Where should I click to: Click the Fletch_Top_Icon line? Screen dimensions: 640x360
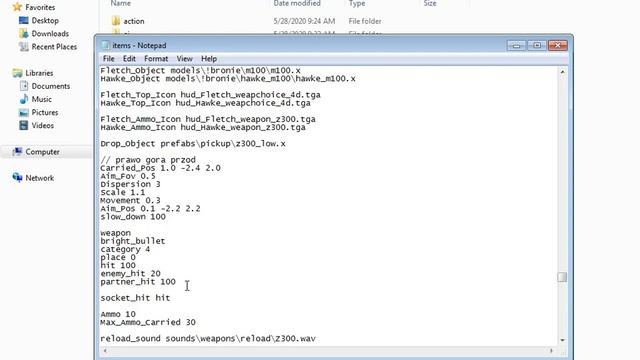click(x=210, y=95)
